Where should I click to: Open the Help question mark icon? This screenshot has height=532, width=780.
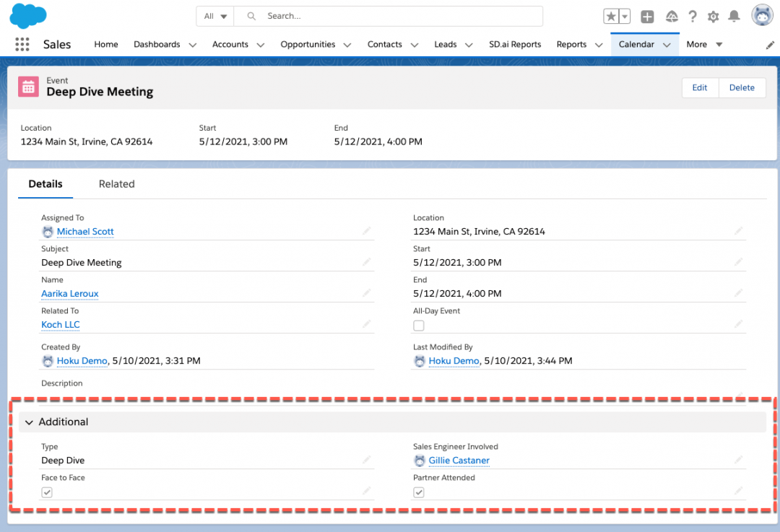click(x=693, y=17)
